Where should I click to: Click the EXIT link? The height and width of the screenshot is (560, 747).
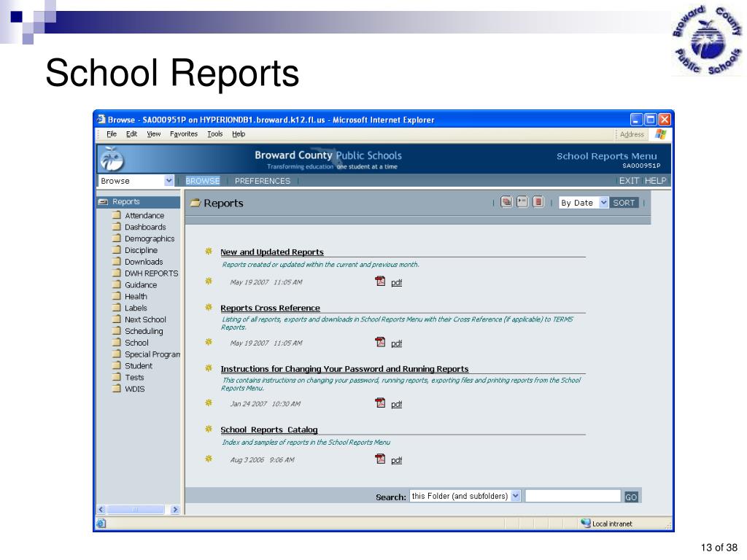tap(628, 181)
